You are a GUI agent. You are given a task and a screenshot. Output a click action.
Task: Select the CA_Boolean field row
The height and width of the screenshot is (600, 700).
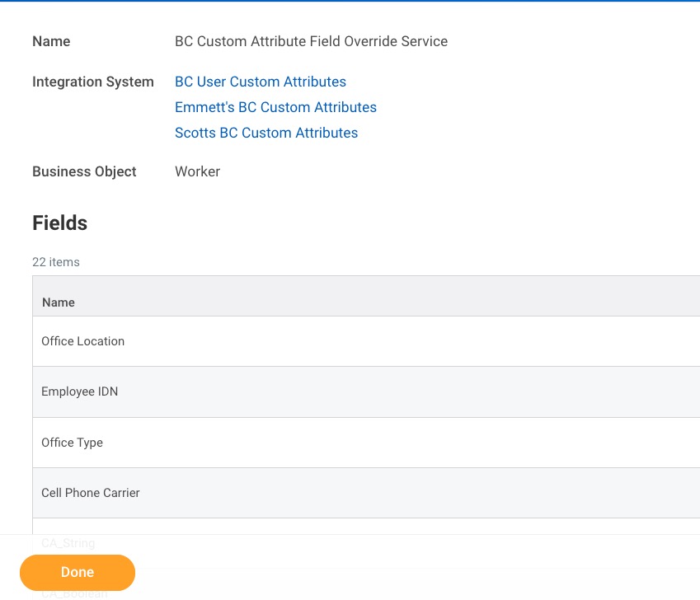[x=73, y=593]
